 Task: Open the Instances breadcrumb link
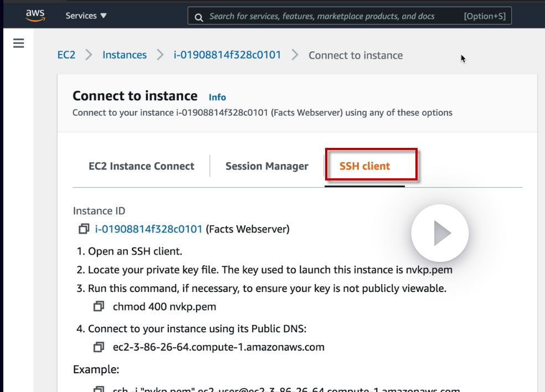(x=125, y=55)
